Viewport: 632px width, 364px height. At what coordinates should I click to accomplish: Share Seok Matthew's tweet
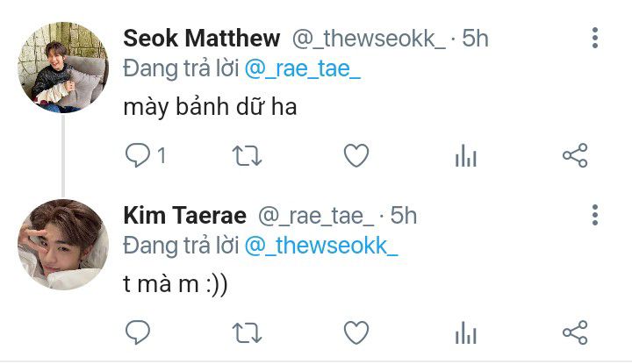(x=575, y=155)
